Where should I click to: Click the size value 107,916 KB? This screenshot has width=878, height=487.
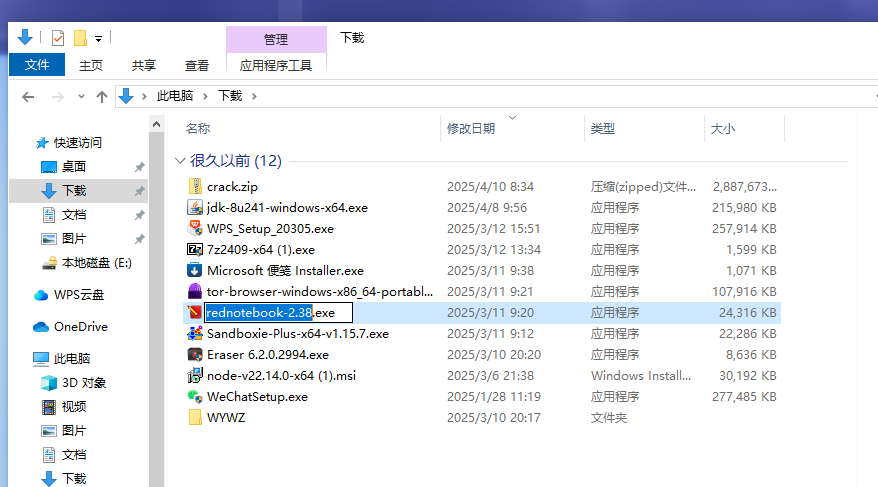(x=744, y=292)
